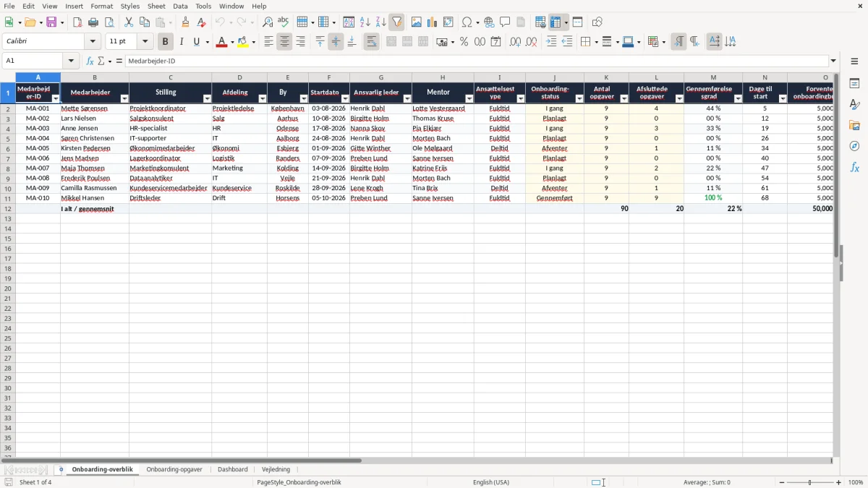Open Startdato column filter dropdown

(x=344, y=98)
